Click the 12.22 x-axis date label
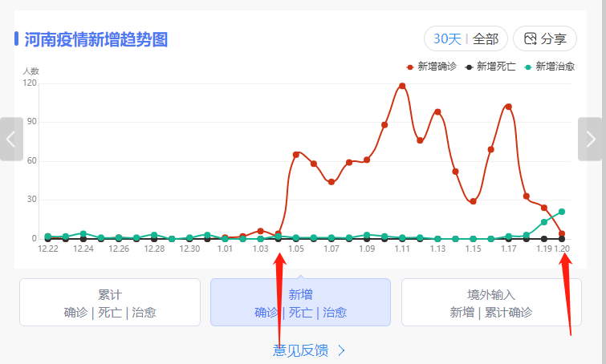This screenshot has width=606, height=364. click(48, 249)
